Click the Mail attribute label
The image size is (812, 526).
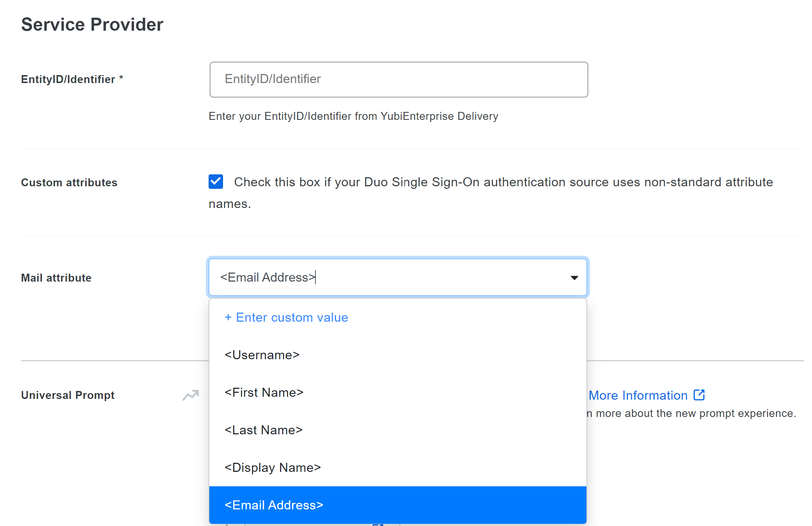(56, 278)
